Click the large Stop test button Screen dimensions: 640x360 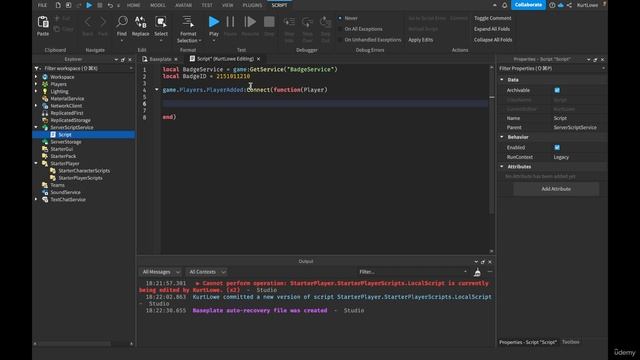pyautogui.click(x=269, y=22)
